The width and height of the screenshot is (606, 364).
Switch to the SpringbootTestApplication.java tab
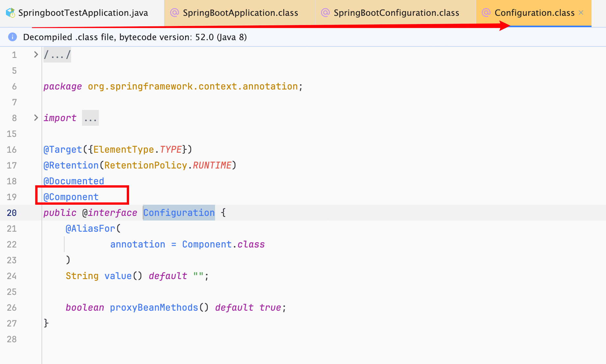click(x=82, y=13)
